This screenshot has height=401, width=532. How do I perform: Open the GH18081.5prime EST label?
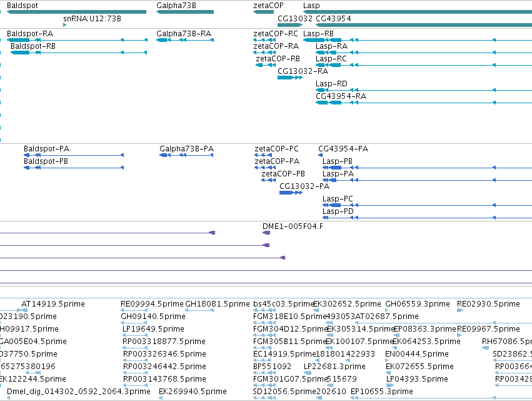[218, 304]
